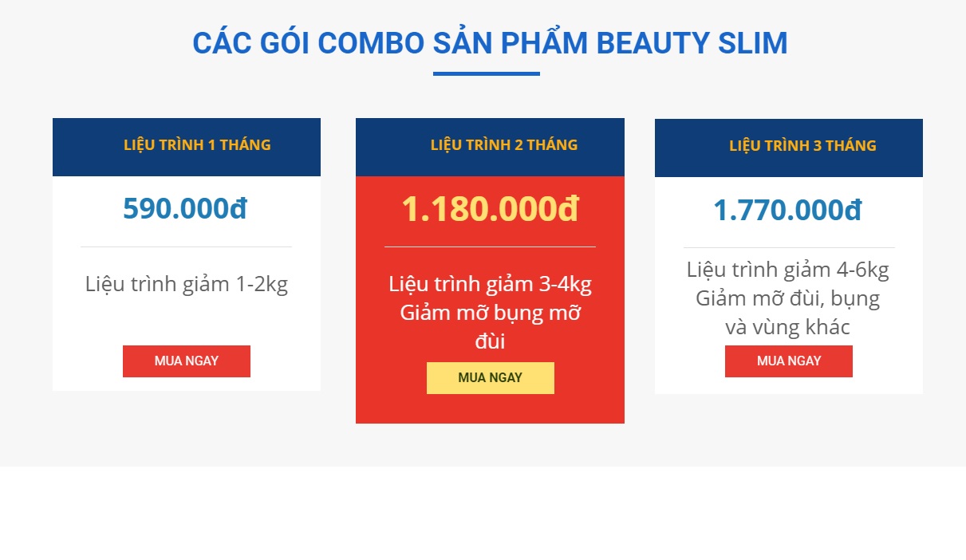966x560 pixels.
Task: Click the CÁC GÓI COMBO SẢN PHẨM heading
Action: coord(490,42)
